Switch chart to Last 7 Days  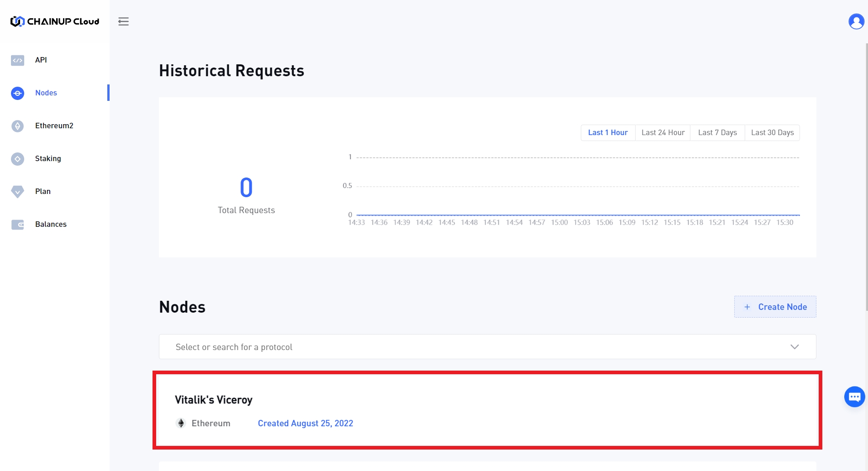(717, 133)
